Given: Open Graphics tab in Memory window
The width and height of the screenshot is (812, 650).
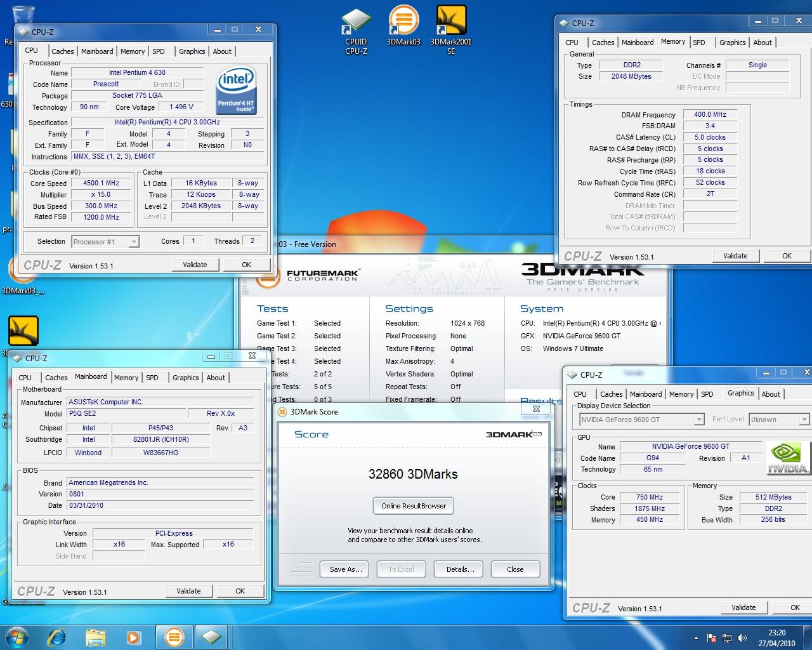Looking at the screenshot, I should [x=732, y=43].
